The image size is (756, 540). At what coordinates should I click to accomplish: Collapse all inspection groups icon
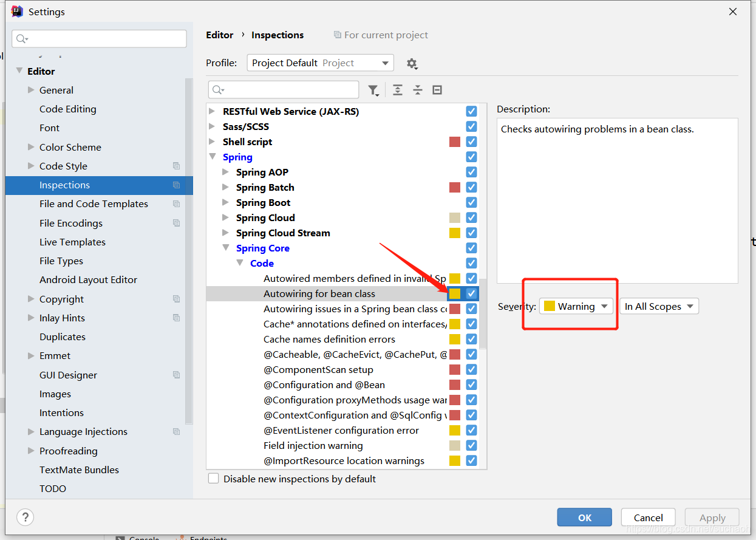pyautogui.click(x=418, y=90)
